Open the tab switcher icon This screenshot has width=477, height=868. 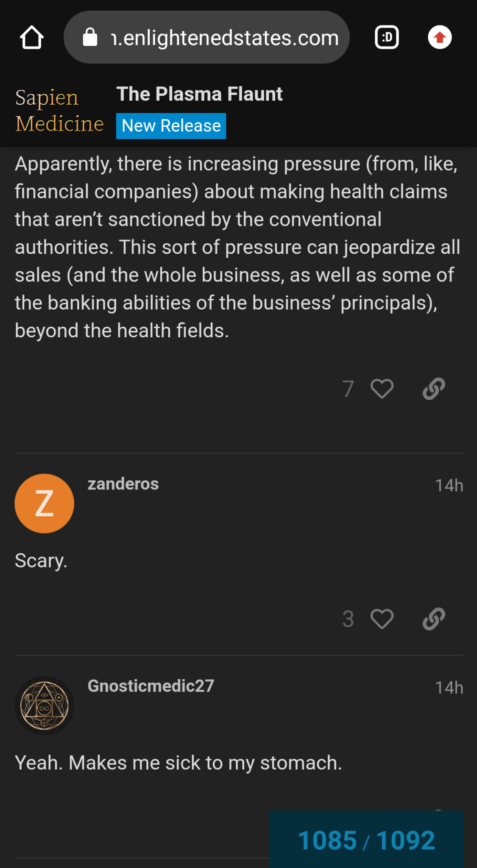click(x=387, y=38)
